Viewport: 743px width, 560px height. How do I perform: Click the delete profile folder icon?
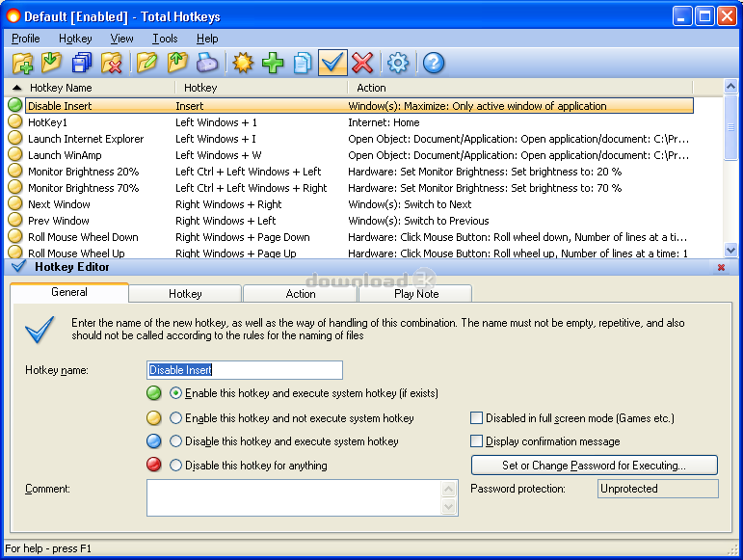pyautogui.click(x=112, y=64)
